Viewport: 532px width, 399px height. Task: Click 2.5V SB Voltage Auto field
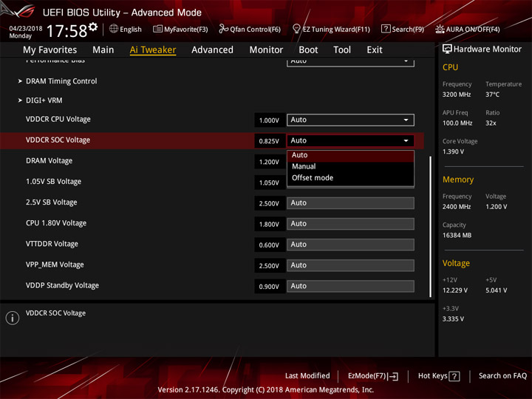(x=350, y=203)
